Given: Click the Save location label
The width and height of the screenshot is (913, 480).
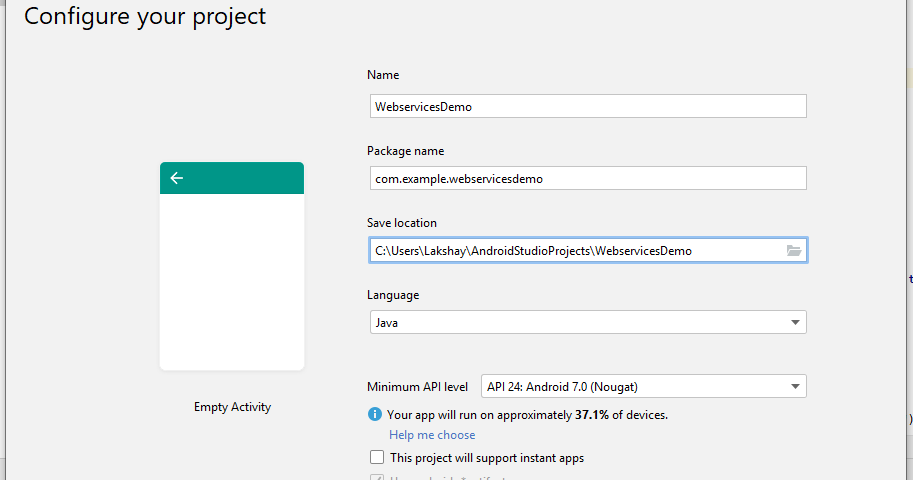Looking at the screenshot, I should (x=402, y=223).
